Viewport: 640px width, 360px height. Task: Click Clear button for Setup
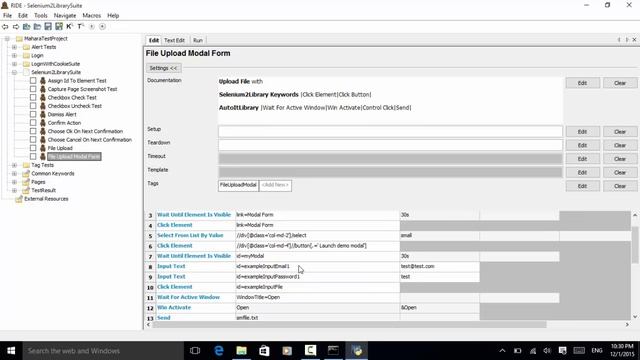click(620, 132)
